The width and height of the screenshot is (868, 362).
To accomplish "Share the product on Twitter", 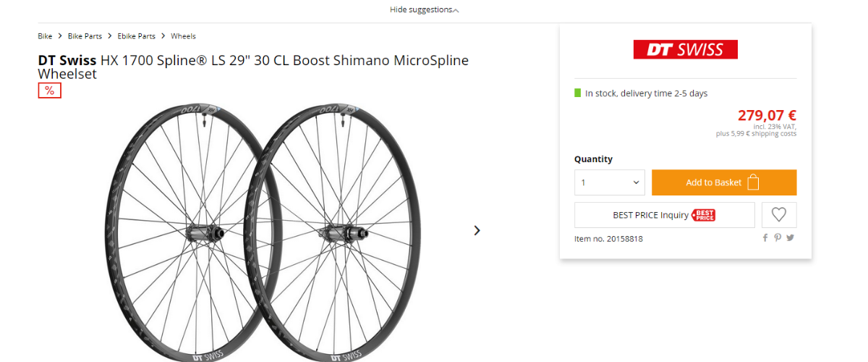I will click(x=790, y=238).
